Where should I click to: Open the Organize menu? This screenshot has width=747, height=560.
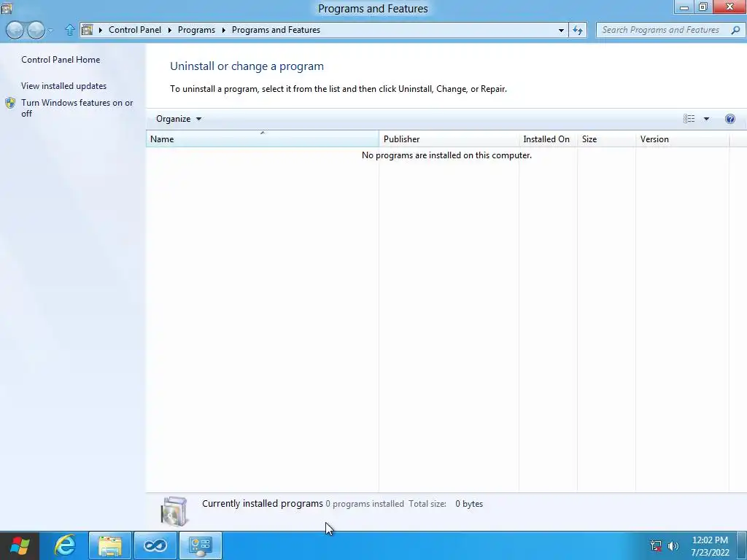[179, 119]
